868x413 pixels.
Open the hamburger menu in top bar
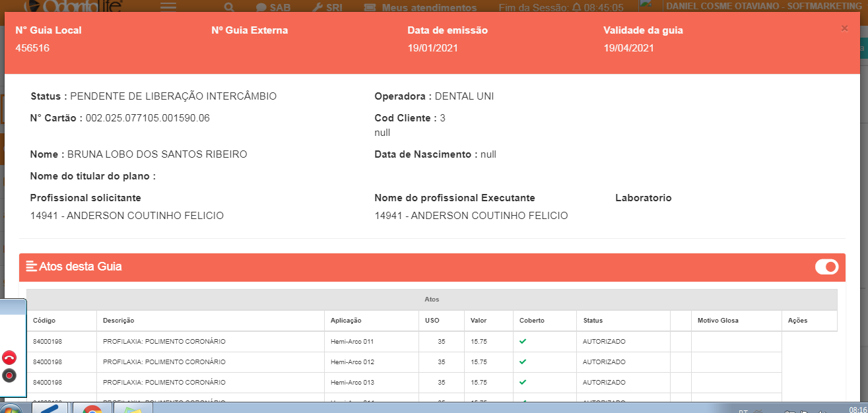pos(168,7)
